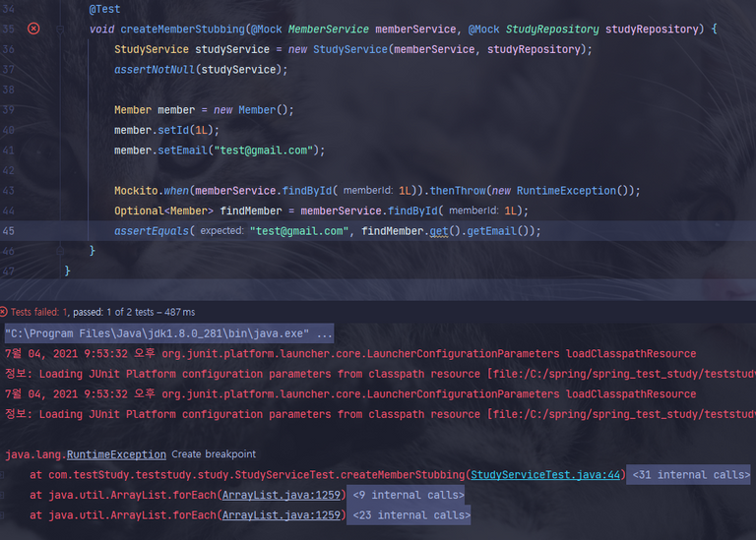Click assertEquals on line 45
The height and width of the screenshot is (540, 756).
point(152,231)
